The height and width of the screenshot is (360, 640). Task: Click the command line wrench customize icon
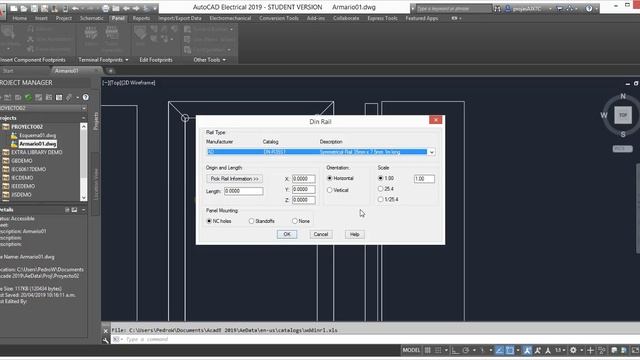coord(106,340)
